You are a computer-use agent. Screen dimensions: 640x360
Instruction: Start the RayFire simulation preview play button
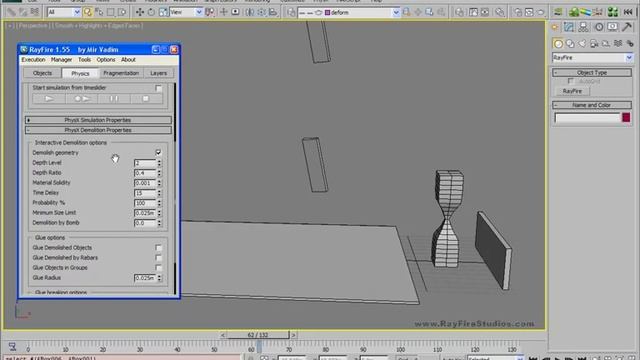[49, 99]
